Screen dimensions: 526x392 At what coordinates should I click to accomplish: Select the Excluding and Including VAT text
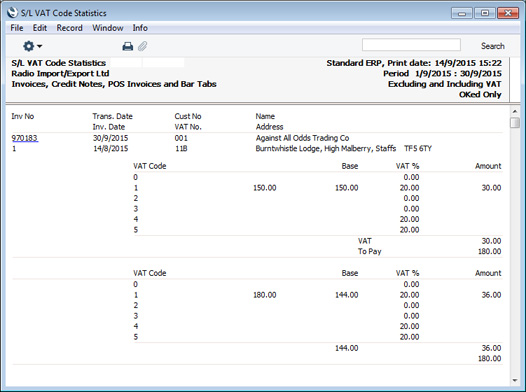[x=445, y=84]
